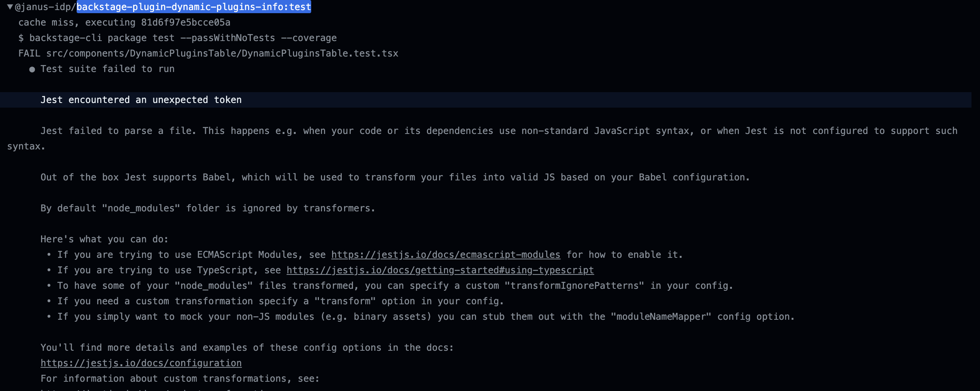
Task: Select the "You'll find more details" line
Action: click(247, 348)
